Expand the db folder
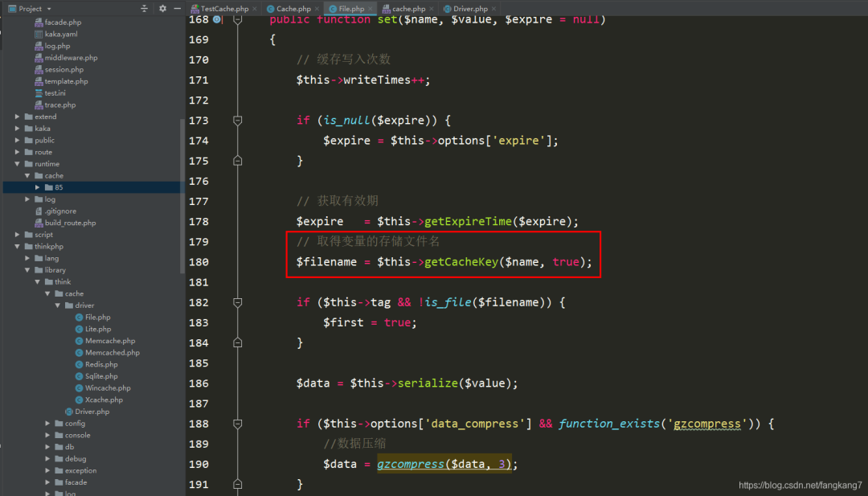This screenshot has width=868, height=496. tap(47, 447)
